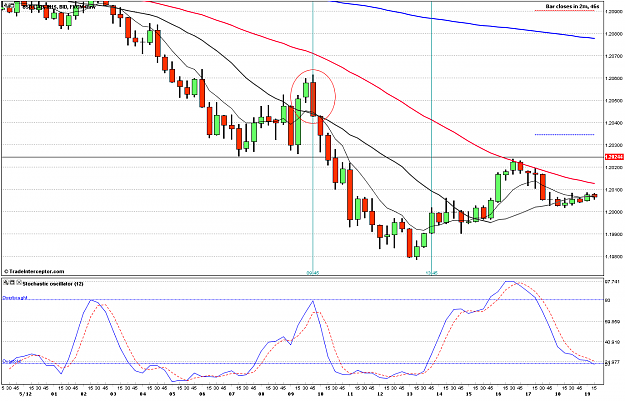Click the 1.19800 price axis label
The height and width of the screenshot is (401, 625).
coord(613,257)
